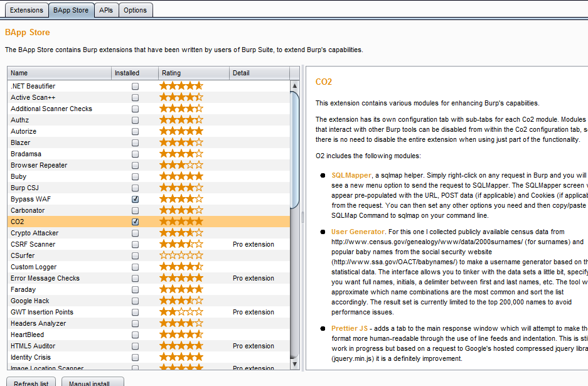The width and height of the screenshot is (588, 386).
Task: Select the Blazer extension row
Action: pyautogui.click(x=149, y=142)
